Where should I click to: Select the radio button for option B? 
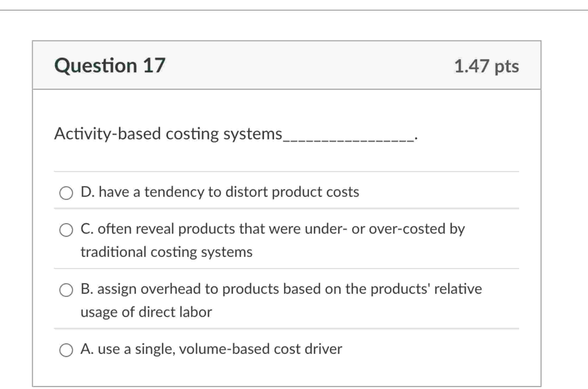66,289
